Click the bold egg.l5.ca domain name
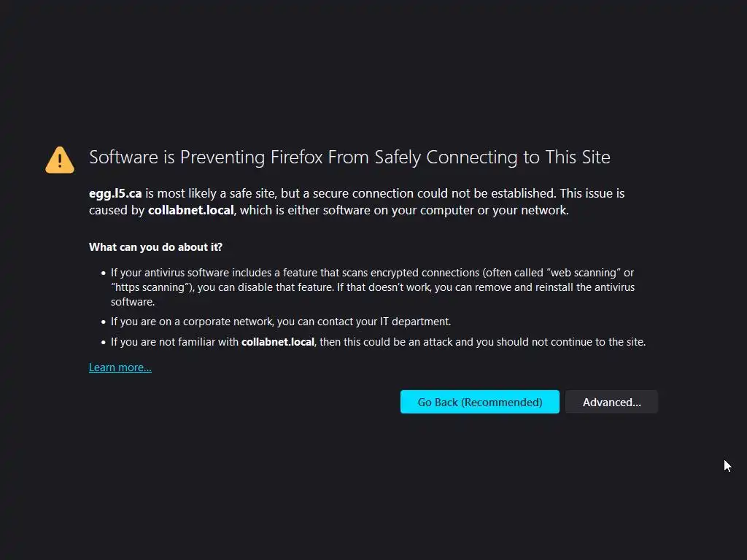Image resolution: width=747 pixels, height=560 pixels. point(115,193)
